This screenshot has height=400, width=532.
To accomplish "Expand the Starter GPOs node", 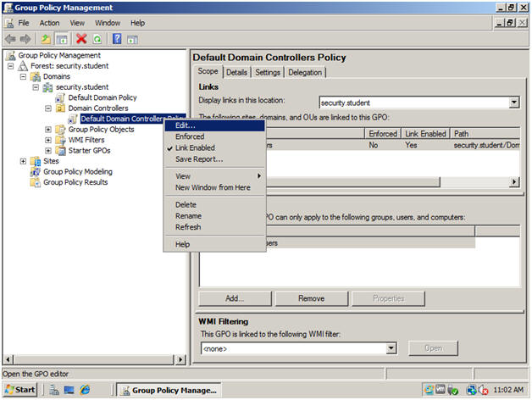I will click(48, 151).
